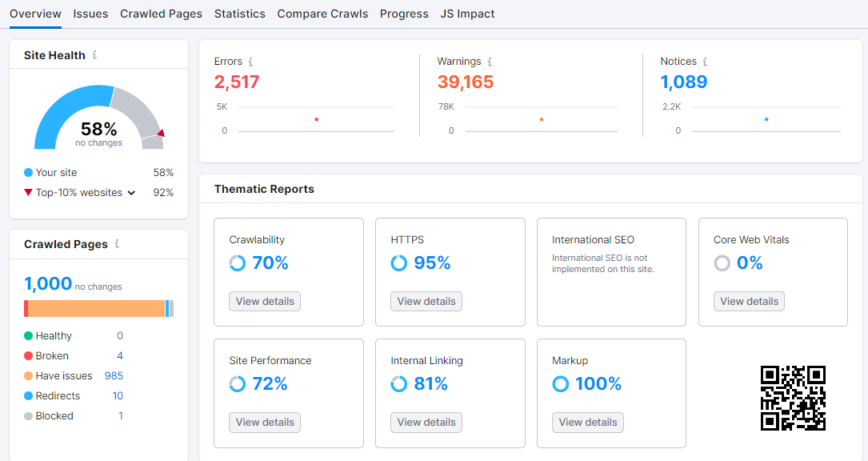Click the 985 pages with issues count
The width and height of the screenshot is (868, 461).
click(114, 376)
